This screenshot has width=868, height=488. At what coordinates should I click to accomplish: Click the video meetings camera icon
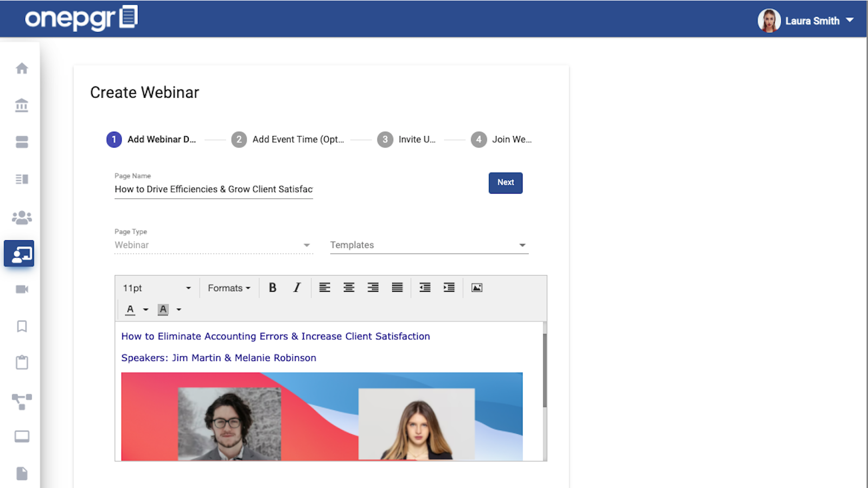click(x=21, y=289)
